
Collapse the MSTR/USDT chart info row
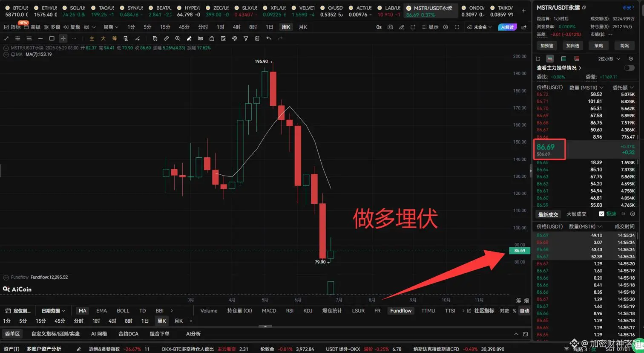point(6,48)
